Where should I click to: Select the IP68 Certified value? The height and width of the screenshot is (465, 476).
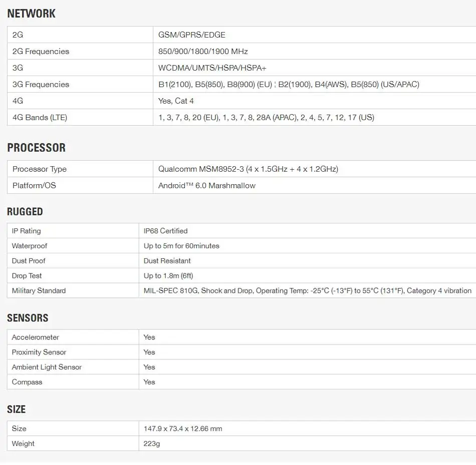(x=165, y=231)
